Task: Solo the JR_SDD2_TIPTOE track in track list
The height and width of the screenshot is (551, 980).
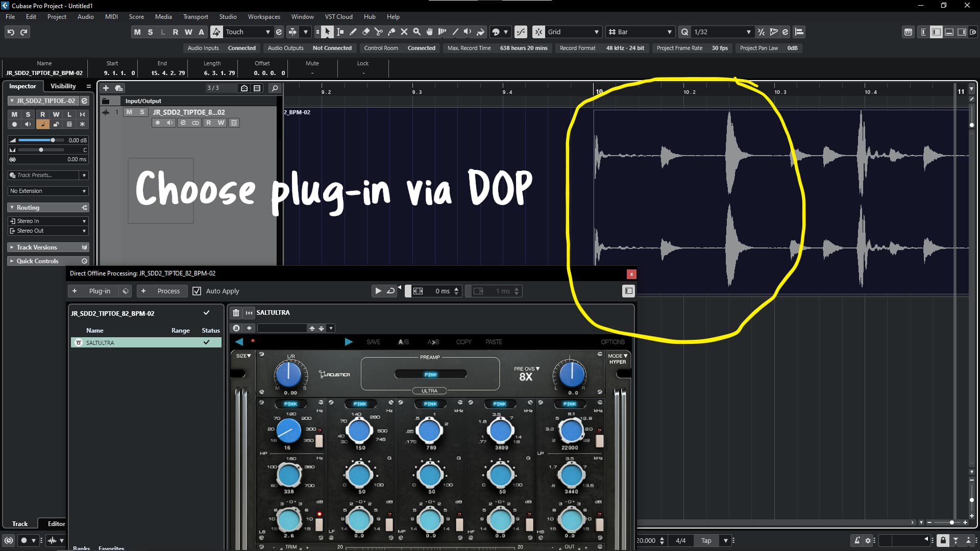Action: pos(142,112)
